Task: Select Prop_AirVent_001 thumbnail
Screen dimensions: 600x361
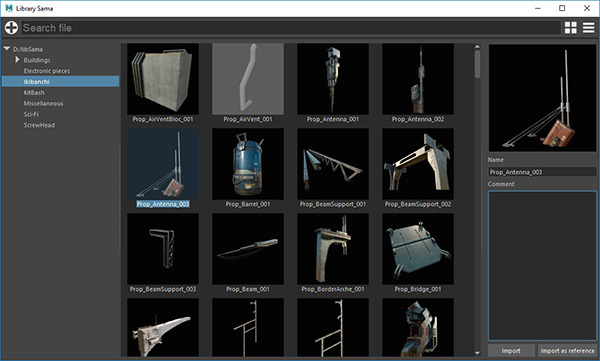Action: (x=248, y=78)
